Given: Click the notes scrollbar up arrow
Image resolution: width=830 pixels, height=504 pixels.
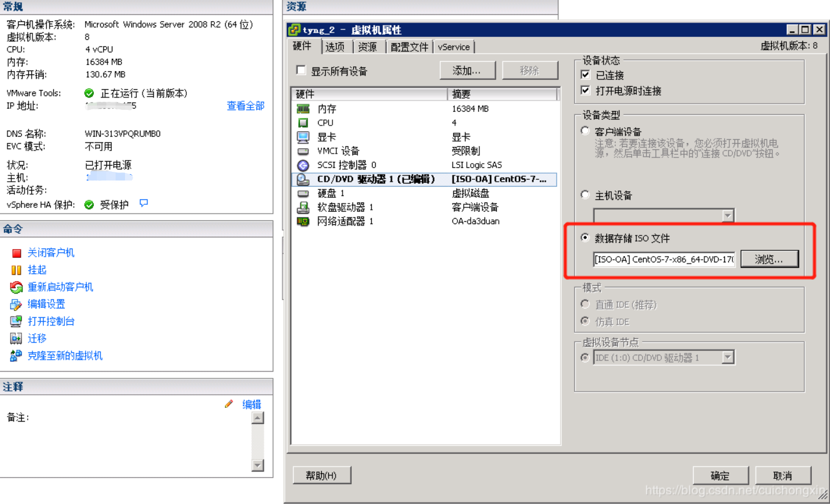Looking at the screenshot, I should (257, 418).
